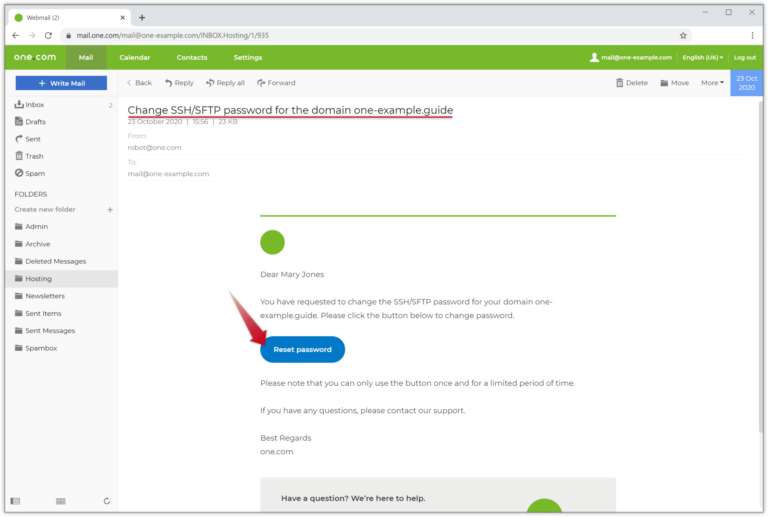768x517 pixels.
Task: Select the Spambox folder
Action: [61, 348]
